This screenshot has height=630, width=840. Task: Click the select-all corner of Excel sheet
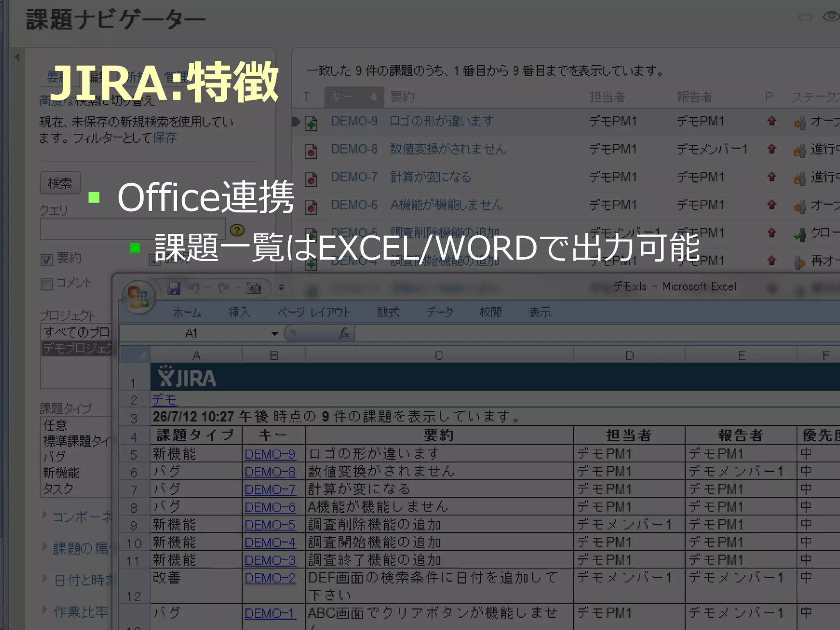click(x=135, y=355)
